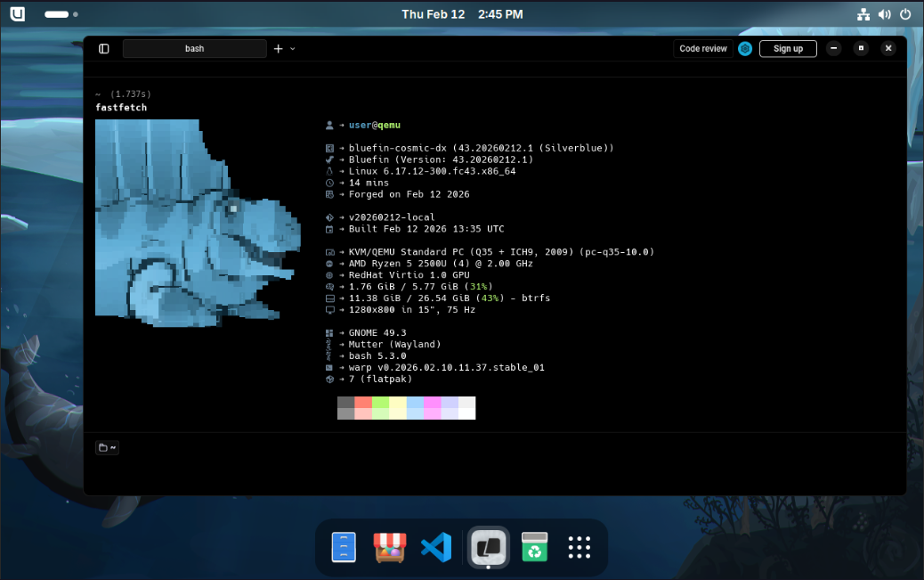924x580 pixels.
Task: Click the blue Warp AI hexagon icon
Action: tap(745, 48)
